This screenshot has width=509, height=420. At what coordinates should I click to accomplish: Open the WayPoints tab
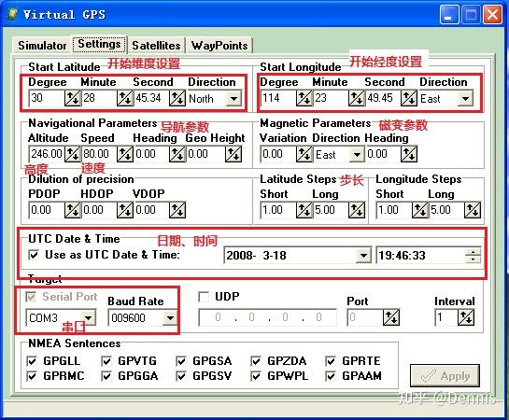[x=219, y=46]
